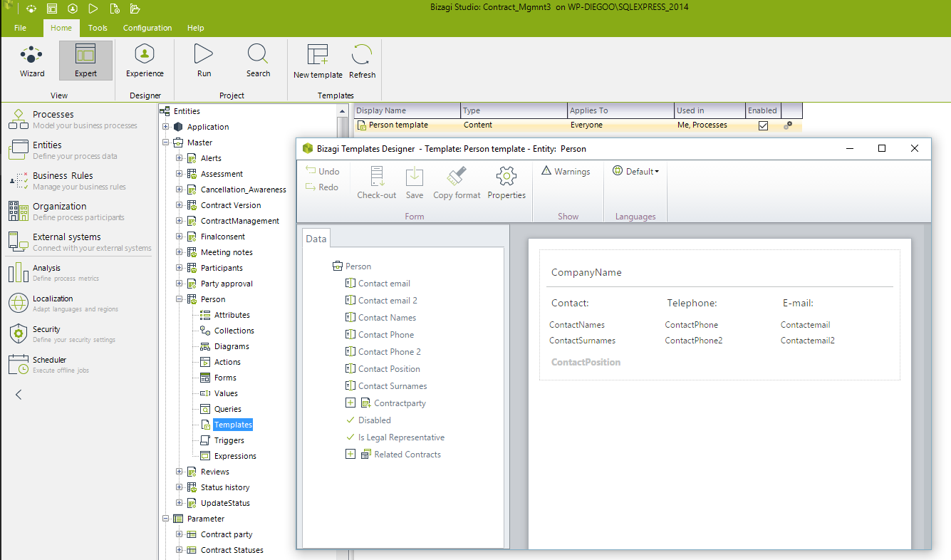The image size is (951, 560).
Task: Select Triggers under Person entity
Action: (x=229, y=440)
